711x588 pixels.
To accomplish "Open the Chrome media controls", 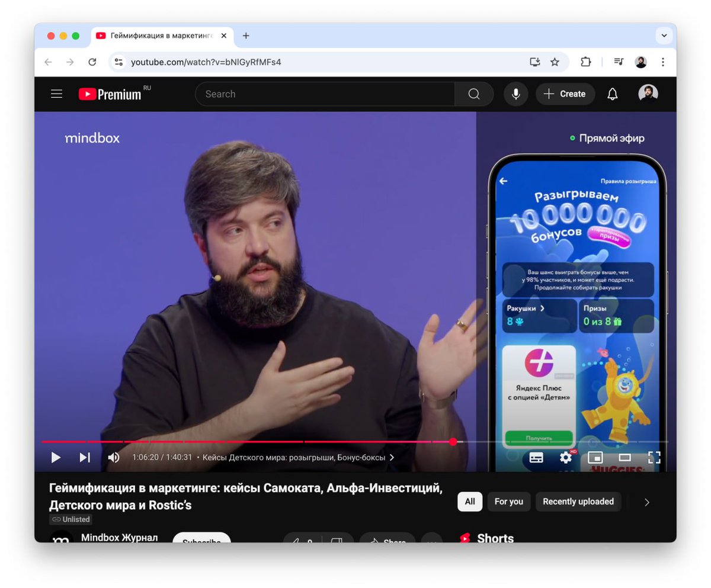I will (619, 62).
